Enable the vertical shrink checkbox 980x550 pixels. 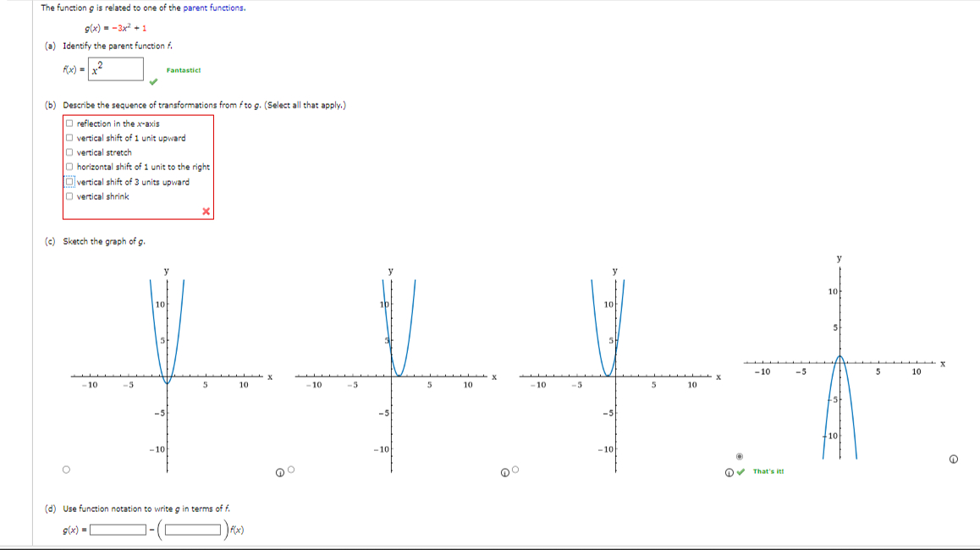69,196
